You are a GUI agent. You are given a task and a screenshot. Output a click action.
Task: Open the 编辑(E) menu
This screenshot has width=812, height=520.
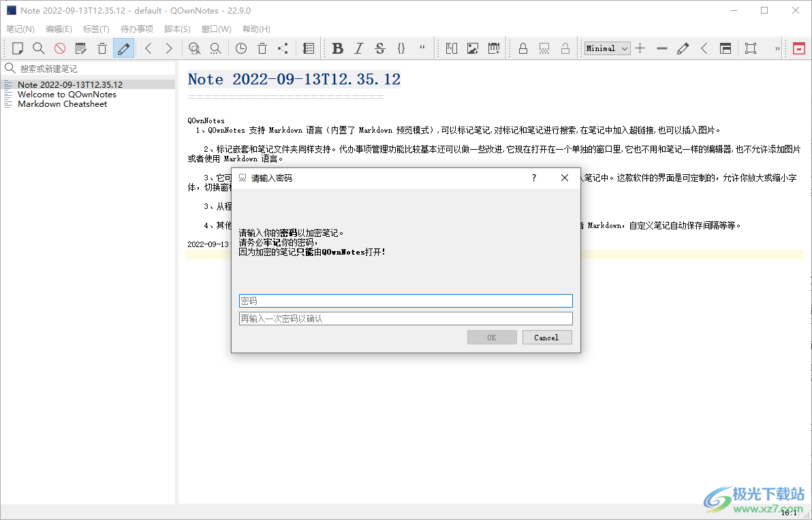(59, 29)
